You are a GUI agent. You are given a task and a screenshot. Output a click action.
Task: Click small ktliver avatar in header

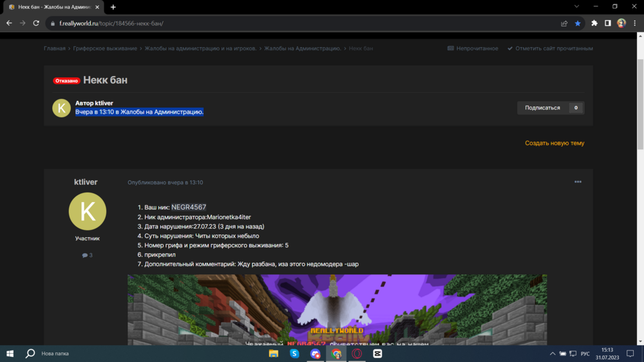coord(62,108)
